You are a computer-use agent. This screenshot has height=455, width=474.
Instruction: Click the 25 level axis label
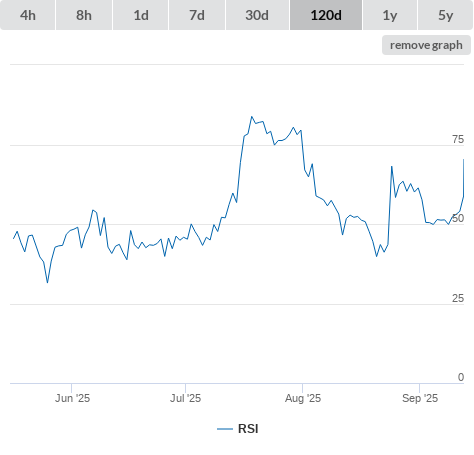pos(458,298)
